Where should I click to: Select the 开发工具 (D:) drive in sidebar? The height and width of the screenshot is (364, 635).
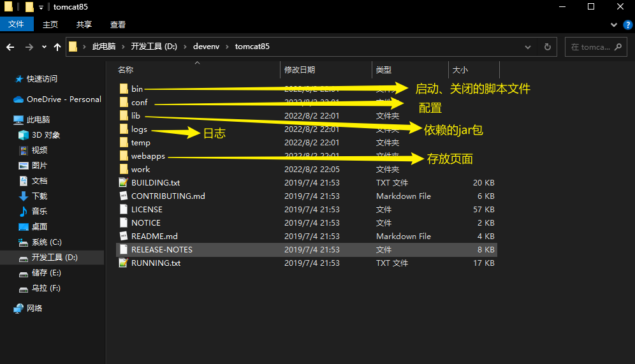coord(54,258)
